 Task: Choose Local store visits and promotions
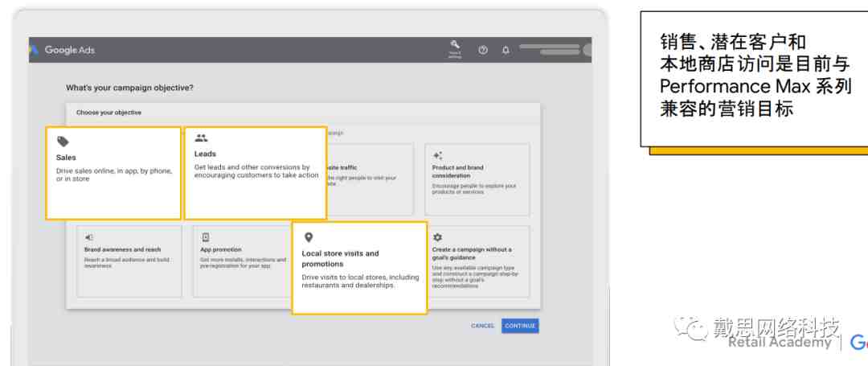(360, 268)
